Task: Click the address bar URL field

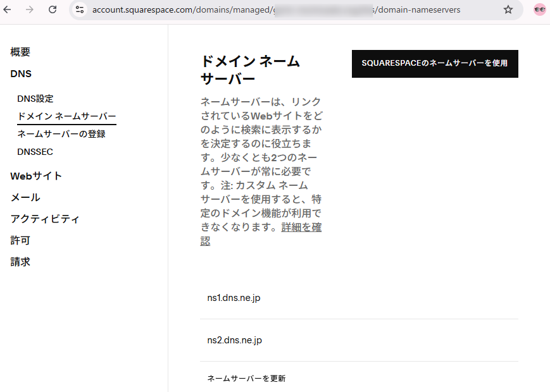Action: (285, 9)
